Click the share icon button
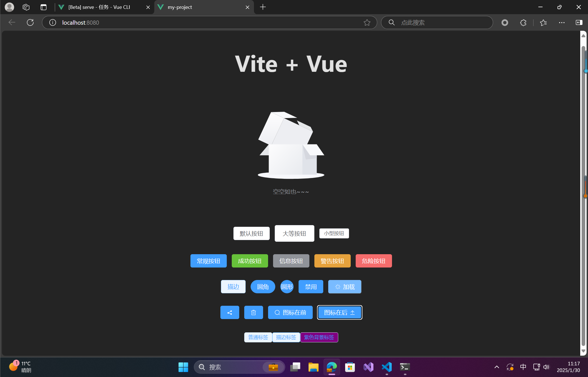Image resolution: width=588 pixels, height=377 pixels. (230, 312)
